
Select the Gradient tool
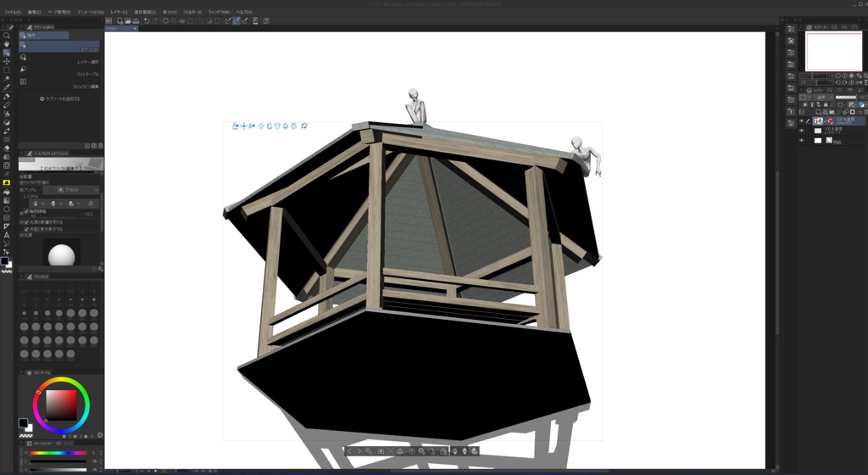click(7, 200)
